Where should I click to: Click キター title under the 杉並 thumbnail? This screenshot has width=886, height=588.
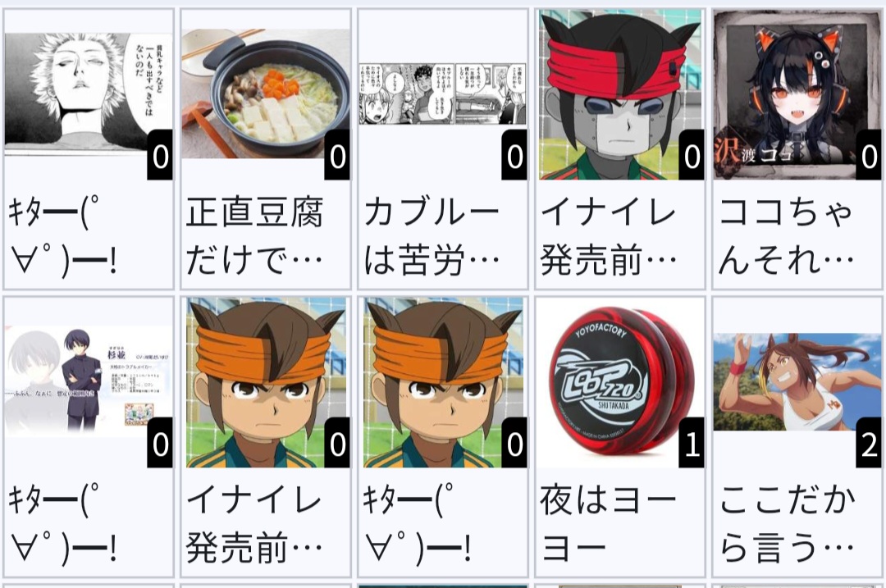click(x=62, y=523)
